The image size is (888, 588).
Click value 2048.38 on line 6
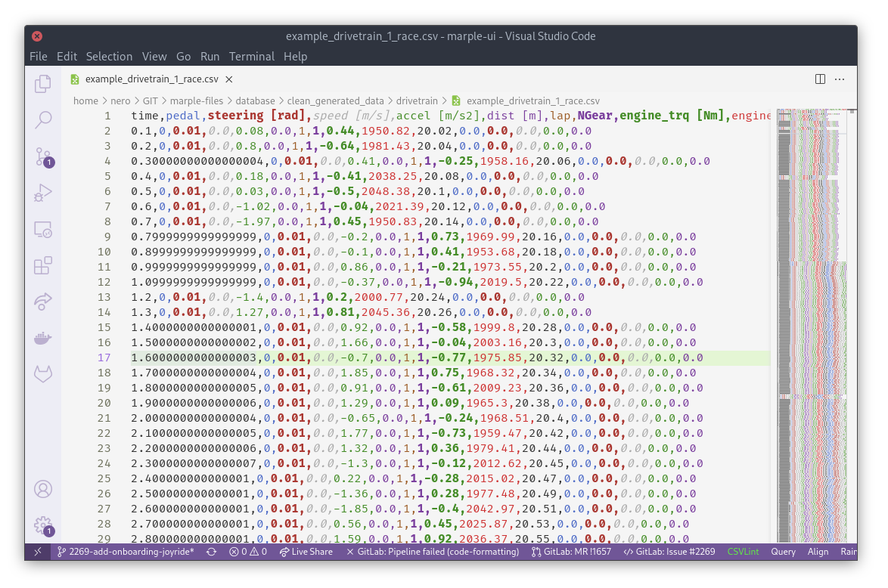pyautogui.click(x=385, y=192)
